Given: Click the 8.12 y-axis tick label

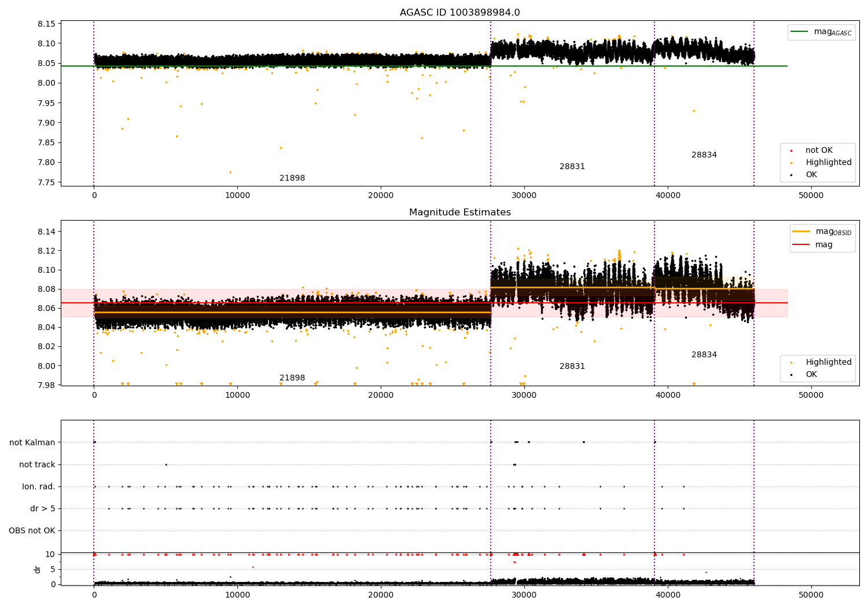Looking at the screenshot, I should [x=47, y=251].
